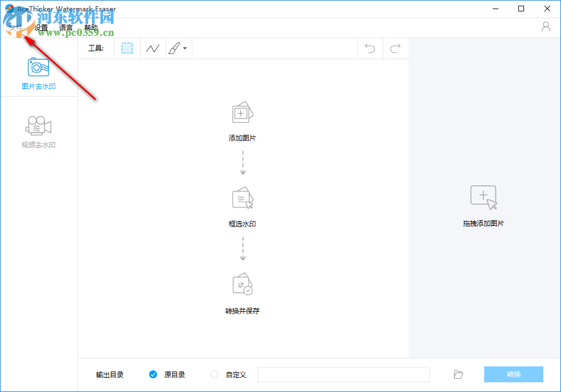Click the redo arrow icon
Viewport: 561px width, 392px height.
tap(395, 48)
